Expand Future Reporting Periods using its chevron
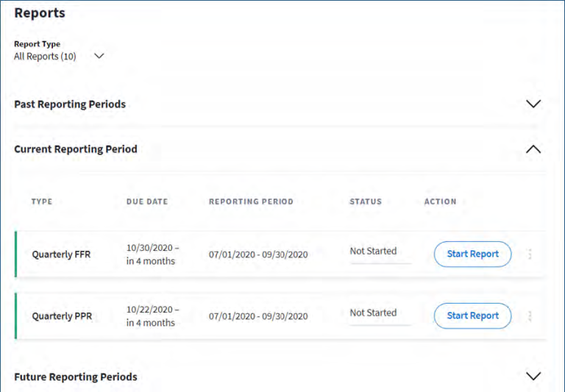This screenshot has width=565, height=392. point(533,376)
